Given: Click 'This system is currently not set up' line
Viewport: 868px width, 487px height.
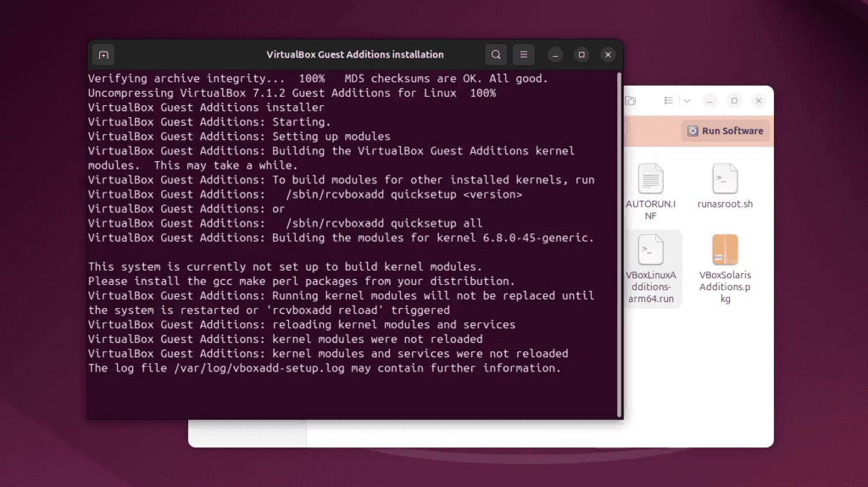Looking at the screenshot, I should 285,267.
